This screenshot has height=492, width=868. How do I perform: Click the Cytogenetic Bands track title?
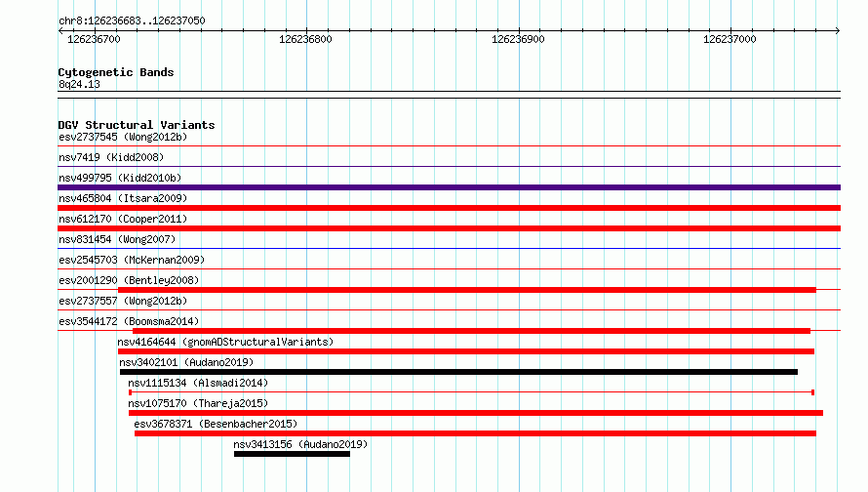coord(116,72)
